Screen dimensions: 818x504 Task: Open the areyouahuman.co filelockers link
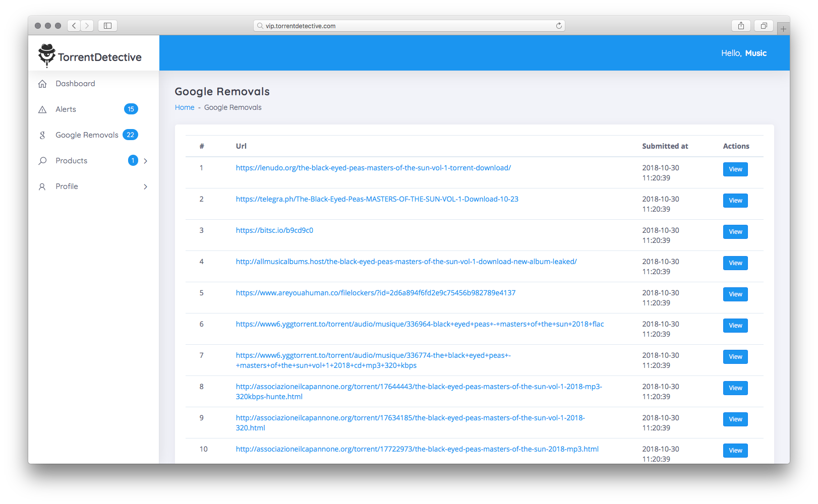click(x=376, y=293)
